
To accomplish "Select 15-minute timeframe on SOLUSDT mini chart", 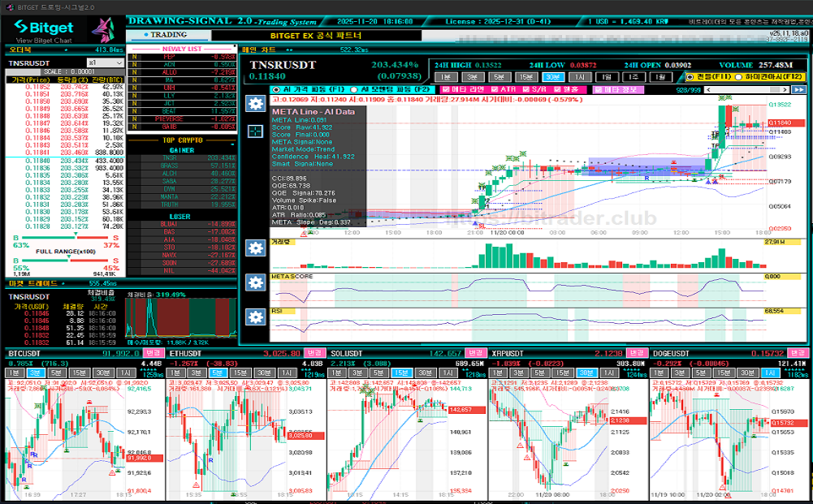I will (400, 373).
